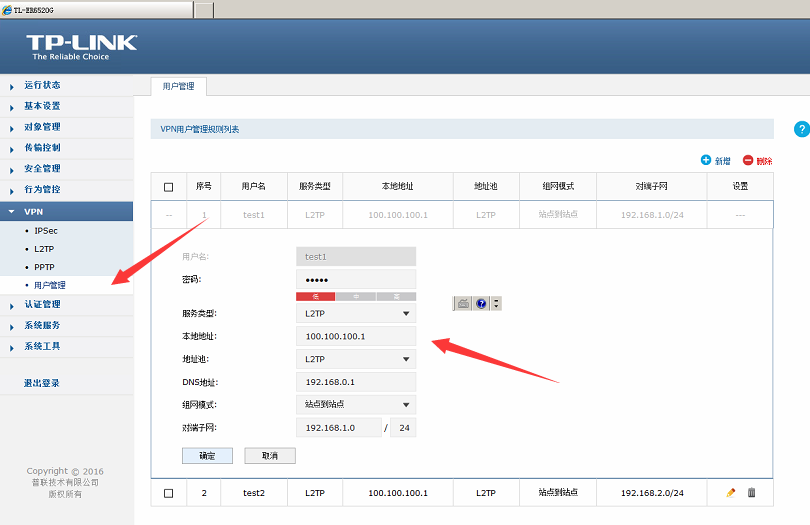Click the keyboard icon on the floating toolbar
Viewport: 810px width, 525px height.
click(x=464, y=303)
